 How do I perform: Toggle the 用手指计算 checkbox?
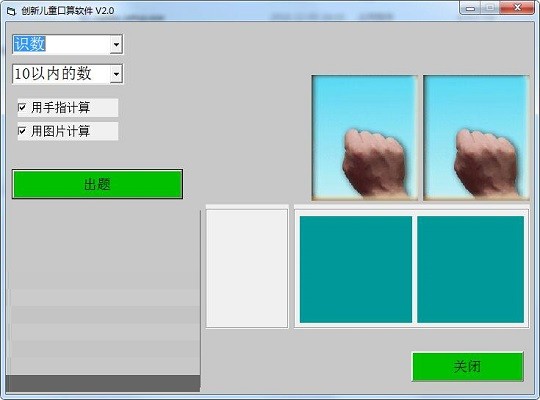[22, 107]
